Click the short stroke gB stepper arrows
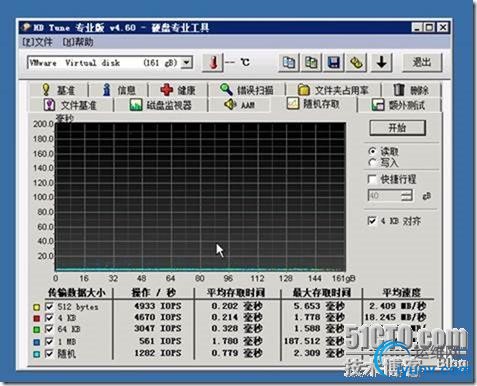477x386 pixels. pyautogui.click(x=407, y=196)
